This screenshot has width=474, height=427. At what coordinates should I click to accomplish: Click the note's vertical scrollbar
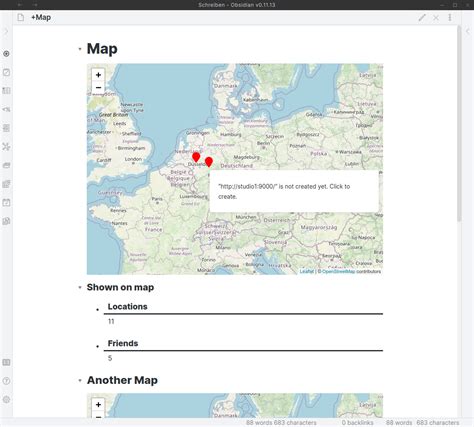pyautogui.click(x=459, y=125)
